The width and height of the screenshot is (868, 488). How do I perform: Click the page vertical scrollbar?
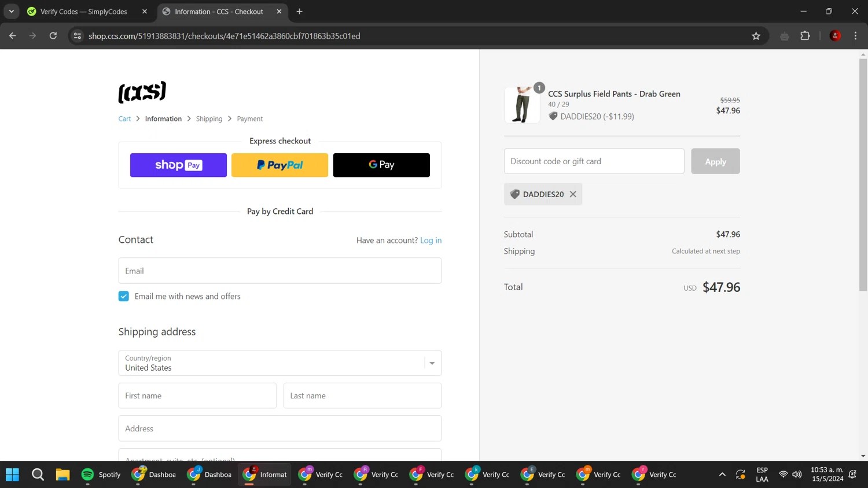coord(863,173)
